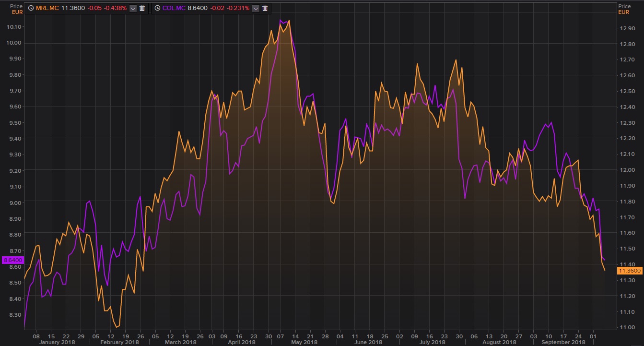Click the September 2018 month label
The width and height of the screenshot is (644, 346).
tap(563, 342)
